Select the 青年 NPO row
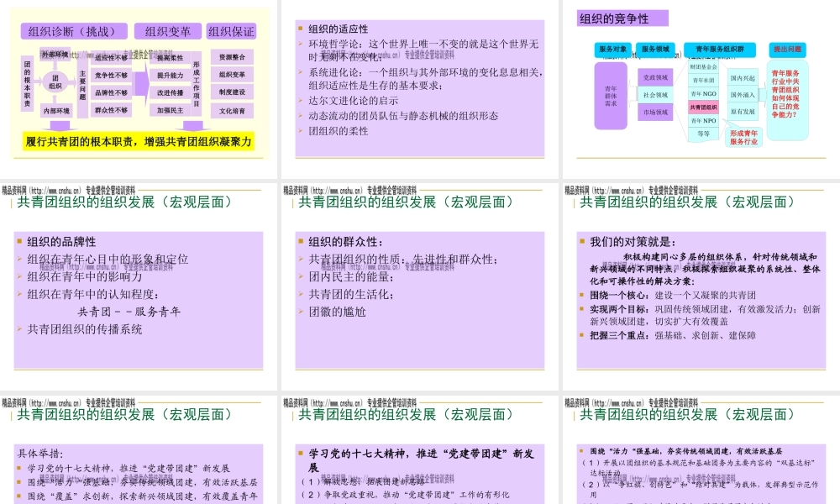Image resolution: width=840 pixels, height=504 pixels. [703, 120]
